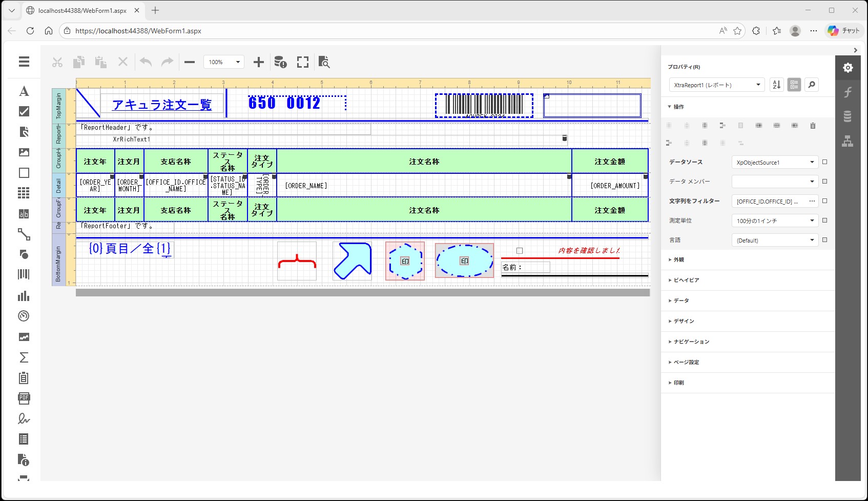Click the property marker square beside データソース
Viewport: 868px width, 501px height.
point(824,162)
